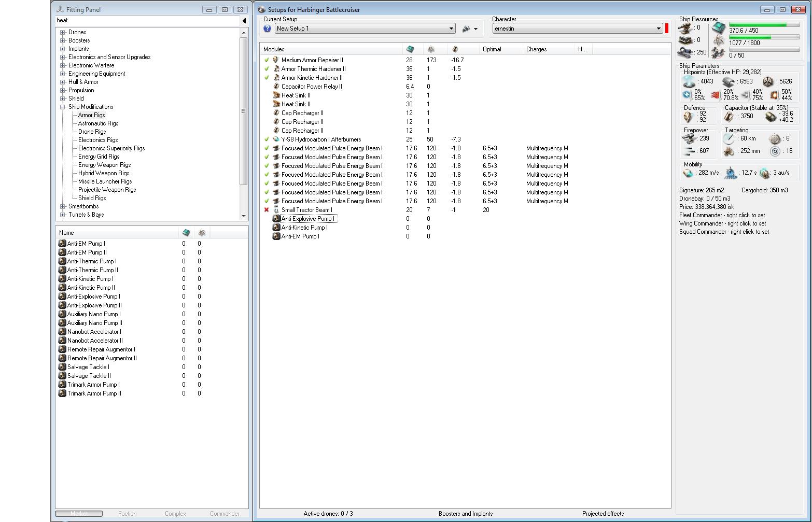Screen dimensions: 812x522
Task: Switch to the Commander tab
Action: 225,514
